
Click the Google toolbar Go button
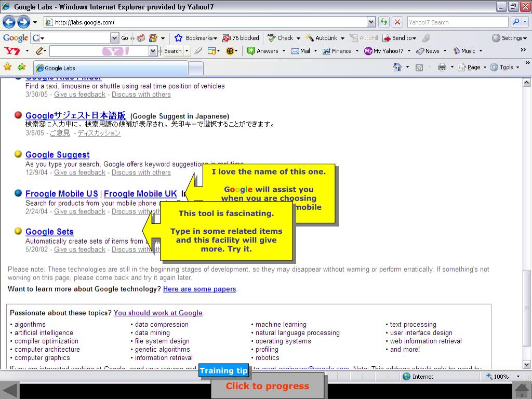pos(125,38)
